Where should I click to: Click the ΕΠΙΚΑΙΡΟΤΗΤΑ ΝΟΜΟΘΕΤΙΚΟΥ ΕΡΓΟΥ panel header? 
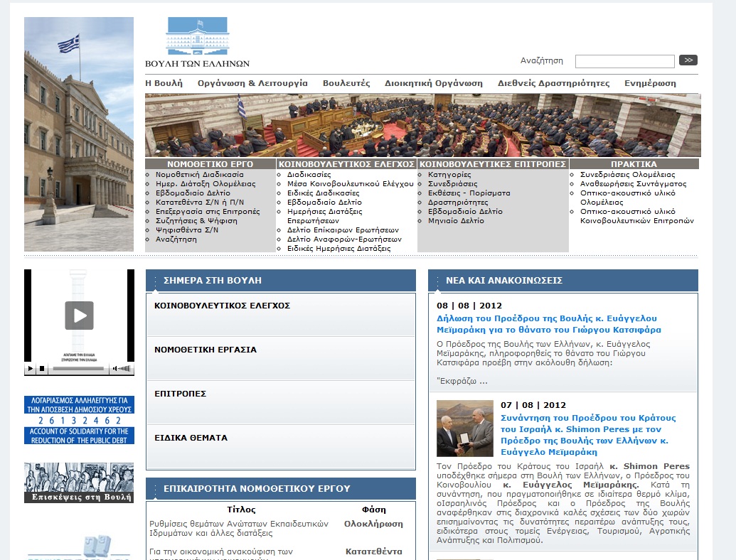pyautogui.click(x=281, y=488)
